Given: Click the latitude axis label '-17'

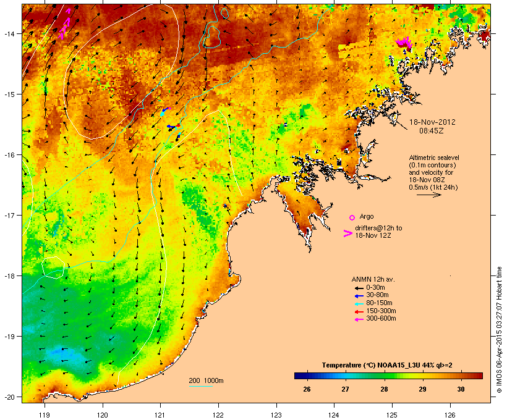Looking at the screenshot, I should [x=9, y=216].
